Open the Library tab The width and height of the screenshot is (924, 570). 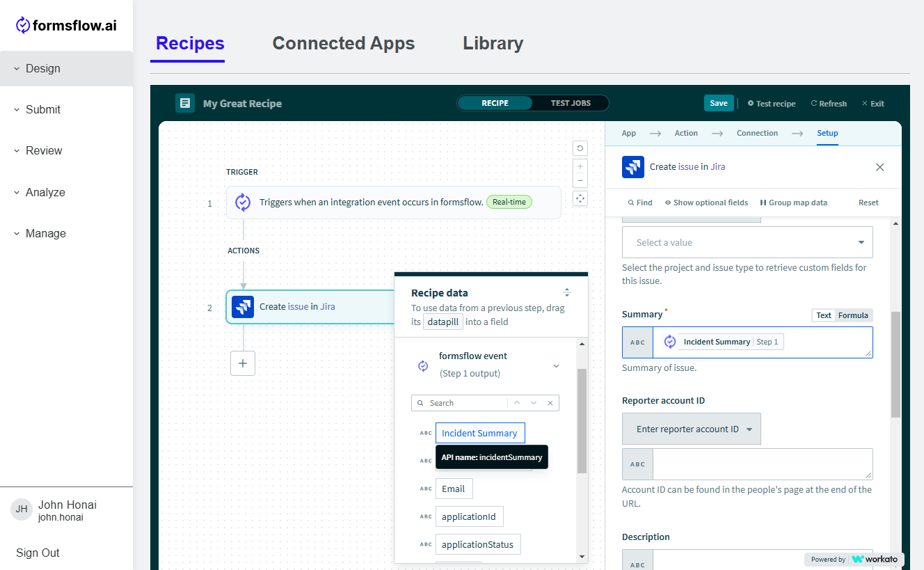[493, 43]
